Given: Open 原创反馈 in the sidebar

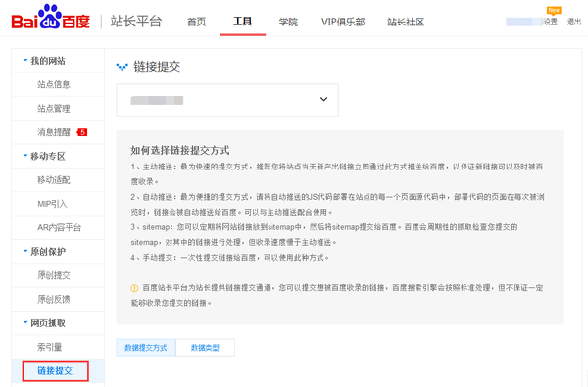Looking at the screenshot, I should [54, 299].
